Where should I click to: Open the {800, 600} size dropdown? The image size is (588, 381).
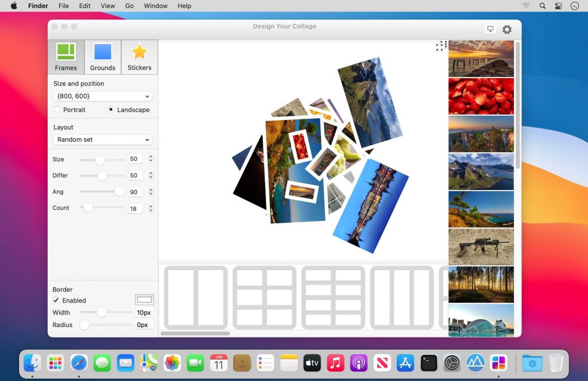tap(102, 96)
